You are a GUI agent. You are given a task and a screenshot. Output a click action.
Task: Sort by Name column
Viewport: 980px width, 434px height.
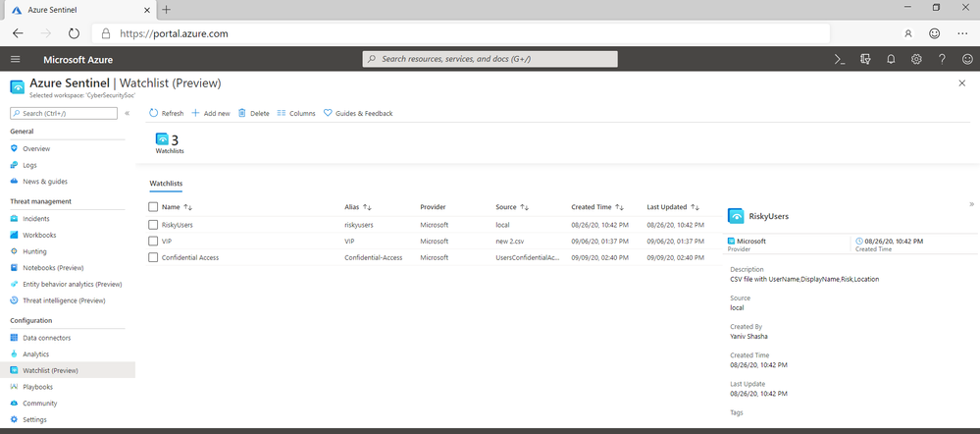coord(177,207)
